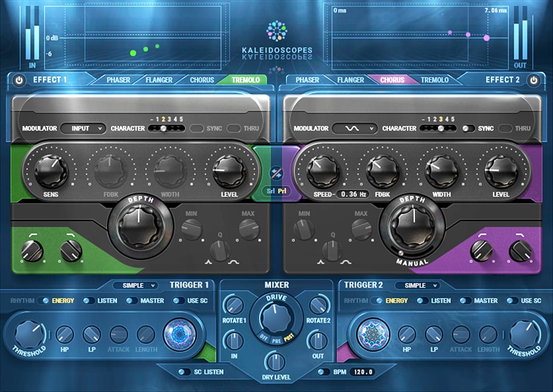Click the ROTATE 2 knob
This screenshot has width=553, height=392.
(318, 306)
